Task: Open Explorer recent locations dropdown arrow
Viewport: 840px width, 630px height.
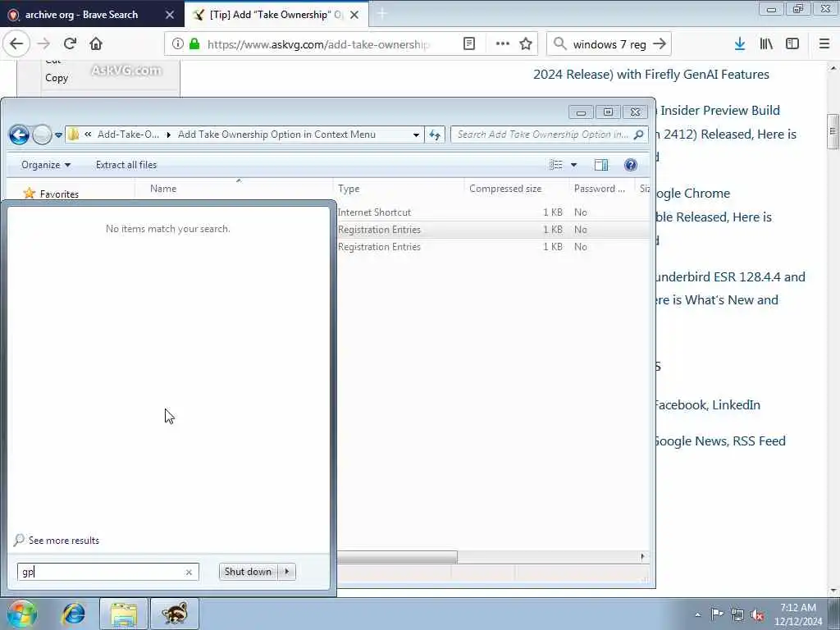Action: (x=58, y=135)
